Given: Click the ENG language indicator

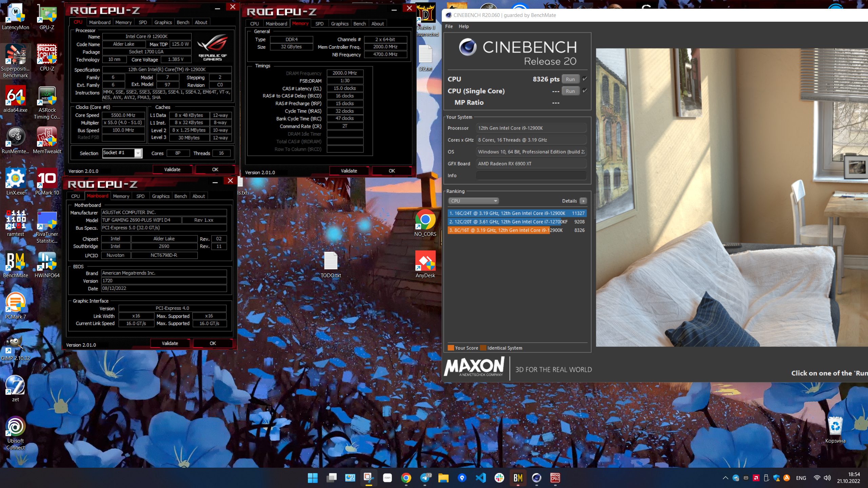Looking at the screenshot, I should coord(801,478).
